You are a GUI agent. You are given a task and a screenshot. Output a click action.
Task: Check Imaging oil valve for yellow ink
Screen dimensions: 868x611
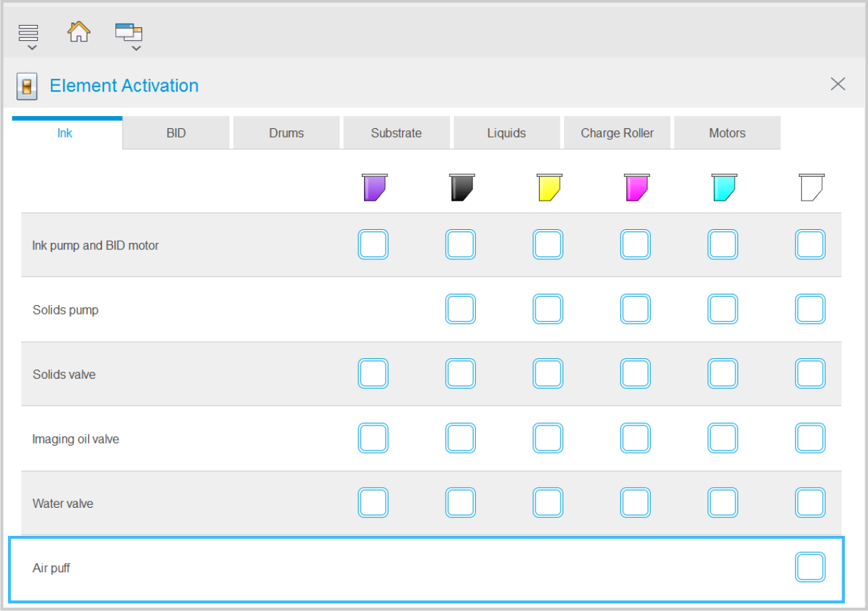point(548,438)
